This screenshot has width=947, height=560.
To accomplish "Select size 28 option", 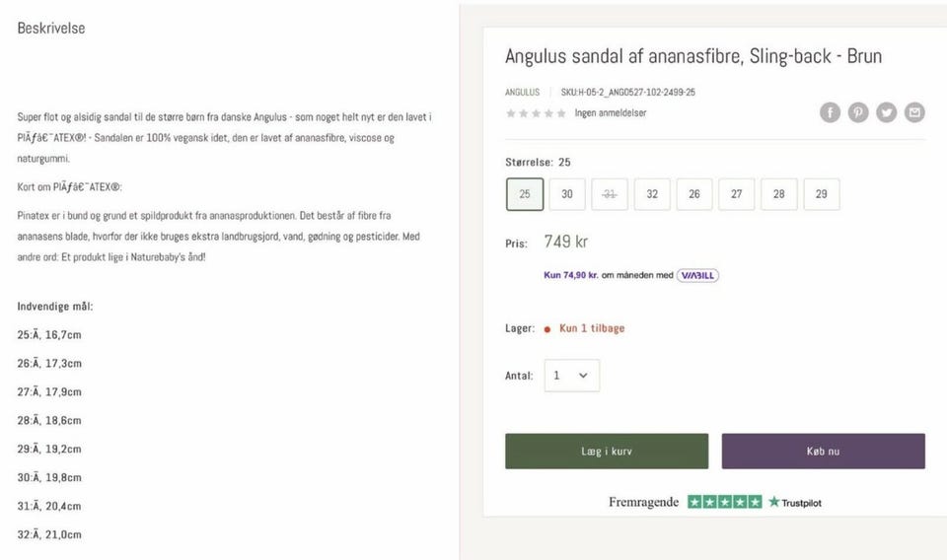I will tap(779, 194).
